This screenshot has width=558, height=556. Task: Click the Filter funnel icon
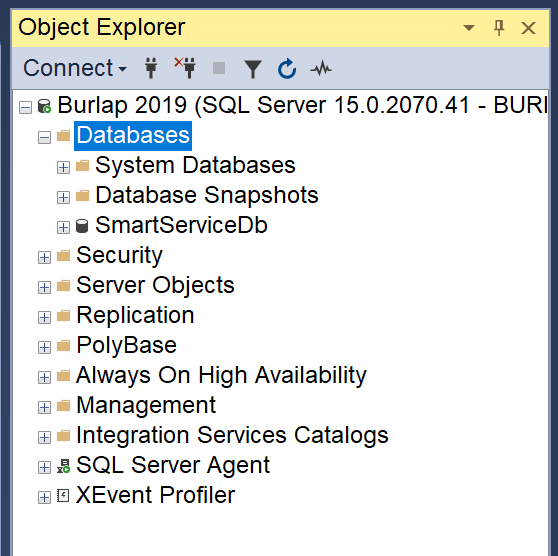click(253, 68)
